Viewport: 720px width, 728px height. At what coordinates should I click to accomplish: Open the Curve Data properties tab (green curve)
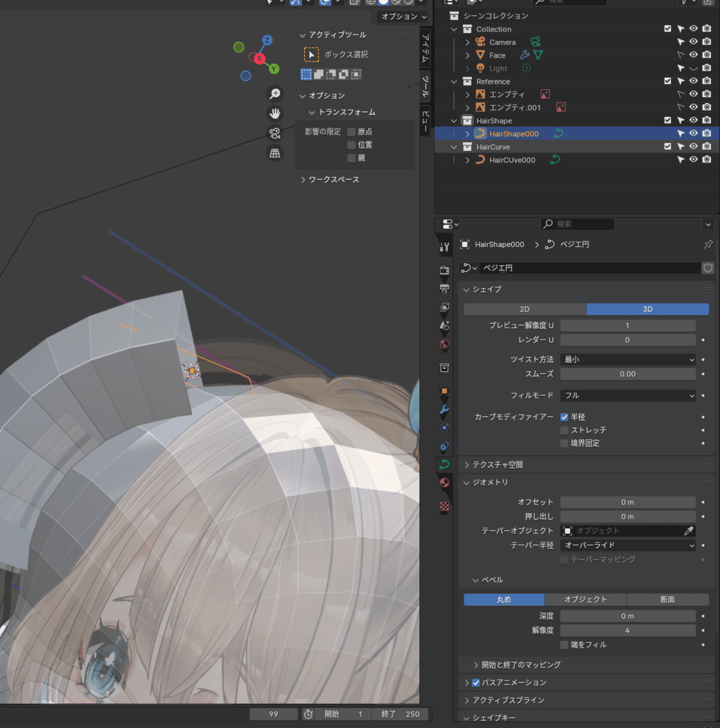444,464
